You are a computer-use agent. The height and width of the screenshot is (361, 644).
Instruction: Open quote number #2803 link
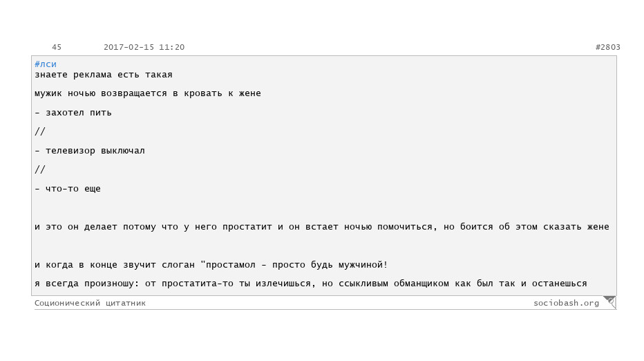pos(607,47)
